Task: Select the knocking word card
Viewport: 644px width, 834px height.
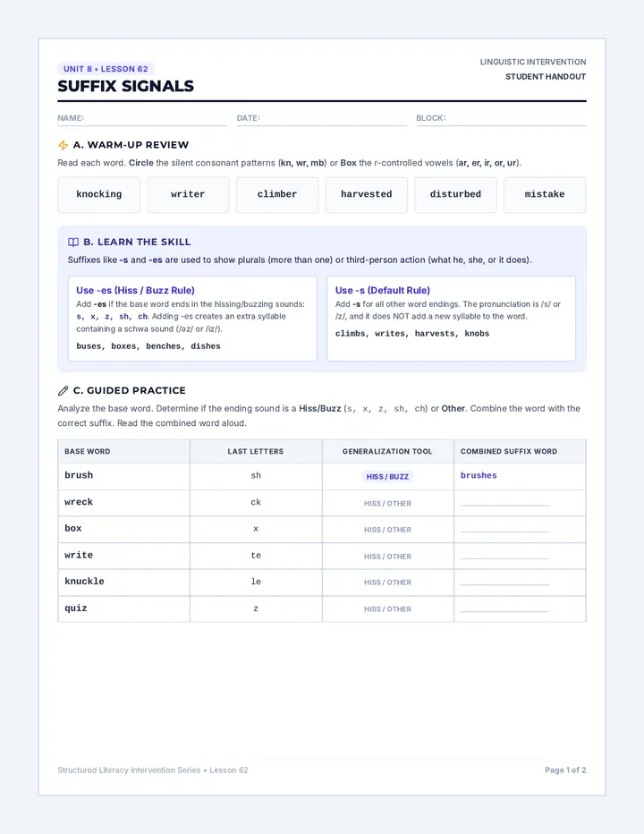Action: point(99,195)
